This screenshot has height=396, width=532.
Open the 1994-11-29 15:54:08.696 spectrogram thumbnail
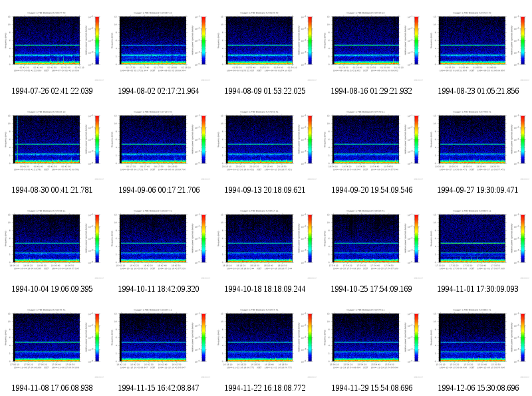coord(372,343)
